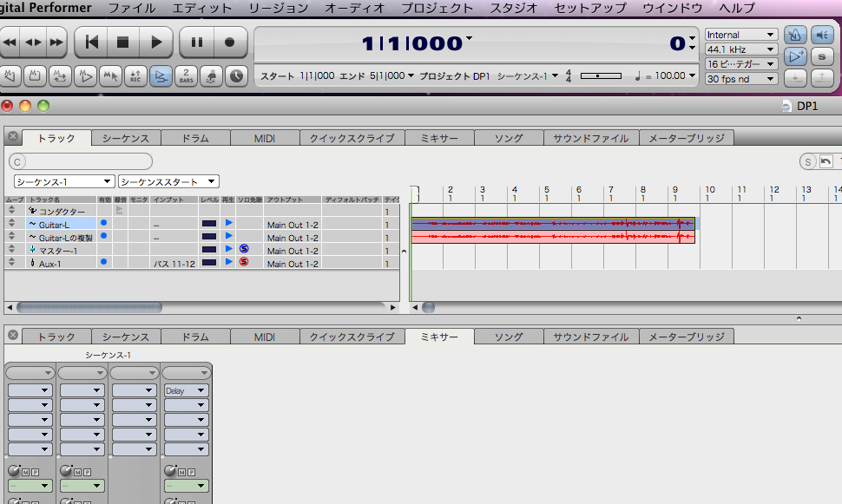Toggle the metronome click button
The image size is (842, 504).
[x=795, y=36]
